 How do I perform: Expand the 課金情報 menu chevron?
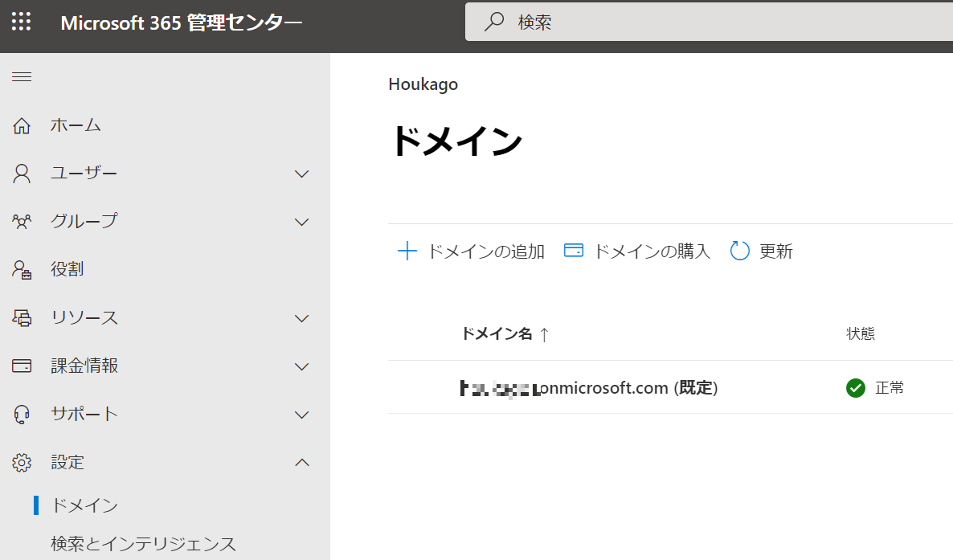pos(301,366)
